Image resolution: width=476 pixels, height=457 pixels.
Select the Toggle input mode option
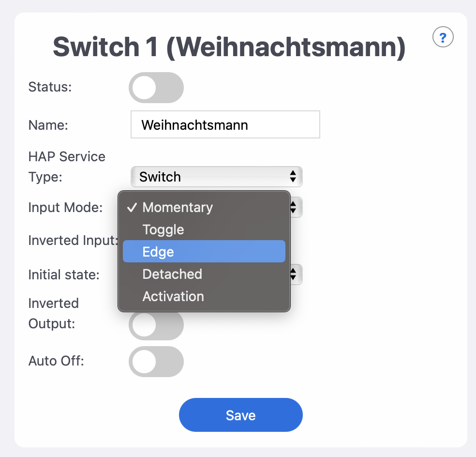tap(163, 229)
